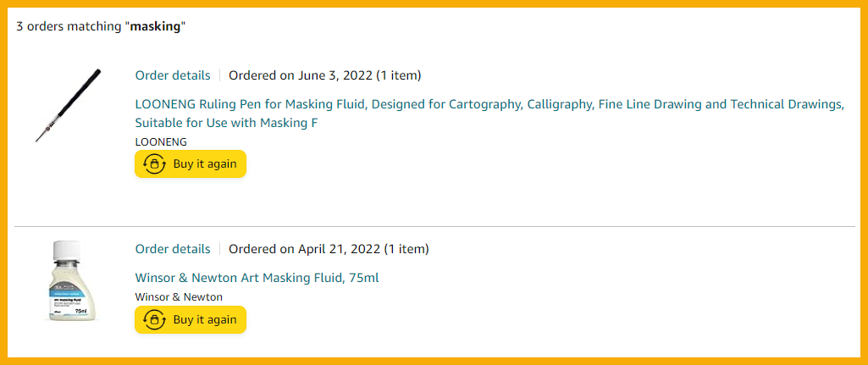Click the Ordered on April 21, 2022 date
868x365 pixels.
[304, 249]
